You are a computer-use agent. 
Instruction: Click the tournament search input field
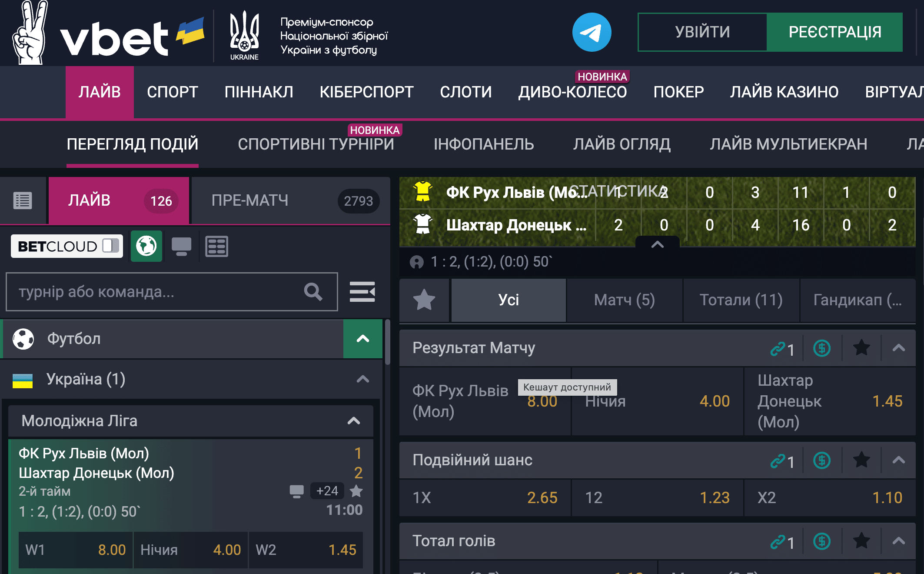[152, 292]
